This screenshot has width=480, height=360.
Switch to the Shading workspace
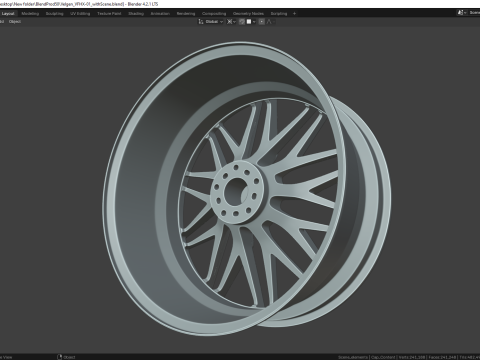pos(136,14)
